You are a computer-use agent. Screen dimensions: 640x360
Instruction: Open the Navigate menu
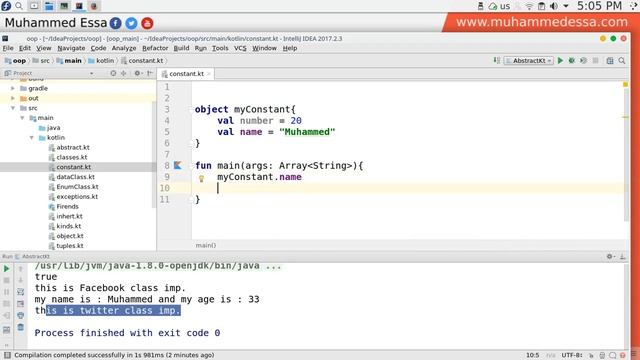pyautogui.click(x=71, y=48)
